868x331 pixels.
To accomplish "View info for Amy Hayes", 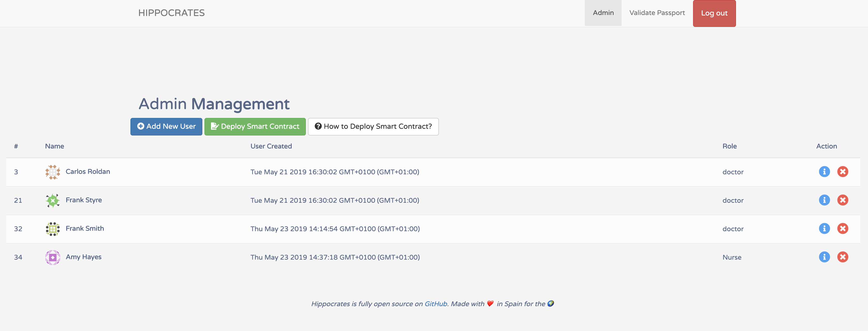I will point(824,257).
